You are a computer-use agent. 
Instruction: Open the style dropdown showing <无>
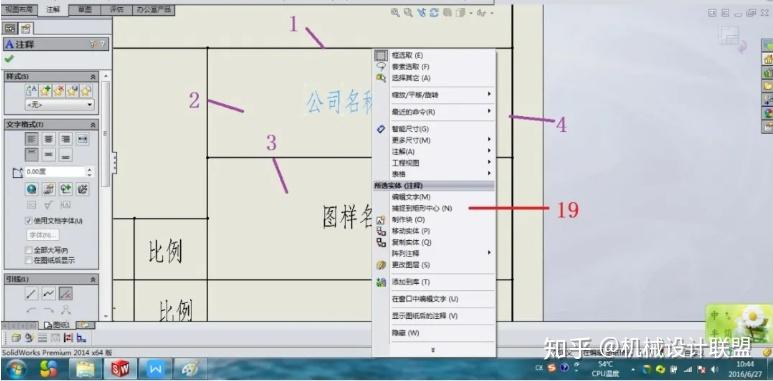[x=59, y=104]
